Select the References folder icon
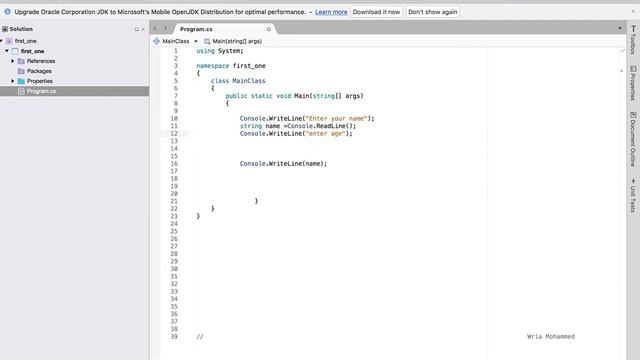The height and width of the screenshot is (360, 640). coord(21,61)
